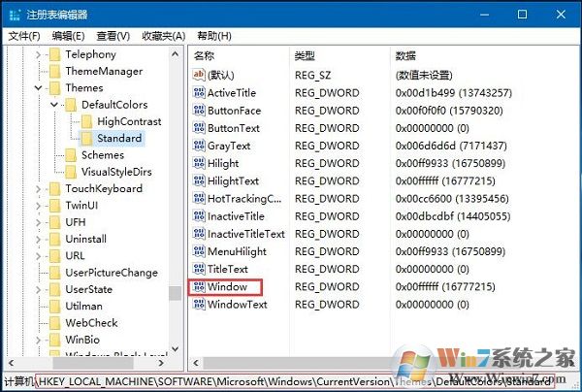Click the tree pane scroll down arrow
The width and height of the screenshot is (582, 392).
point(176,349)
